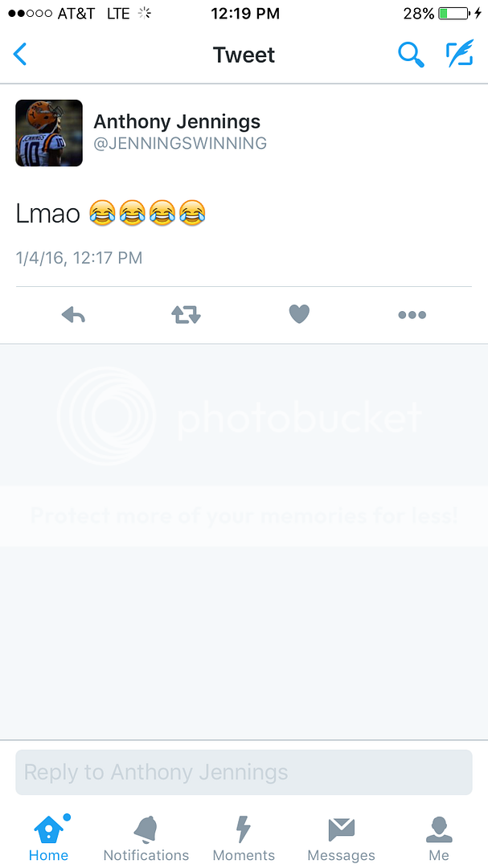
Task: Tap the 12:19 PM status bar clock
Action: pyautogui.click(x=245, y=14)
